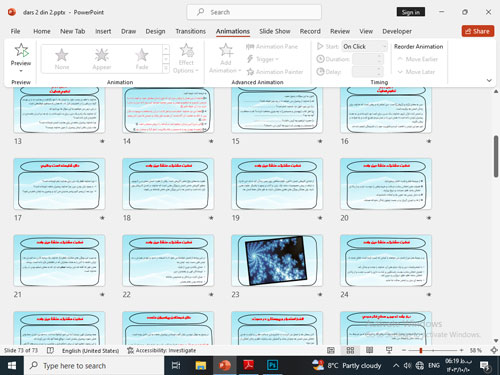
Task: Click zoom out minus button
Action: pos(404,350)
